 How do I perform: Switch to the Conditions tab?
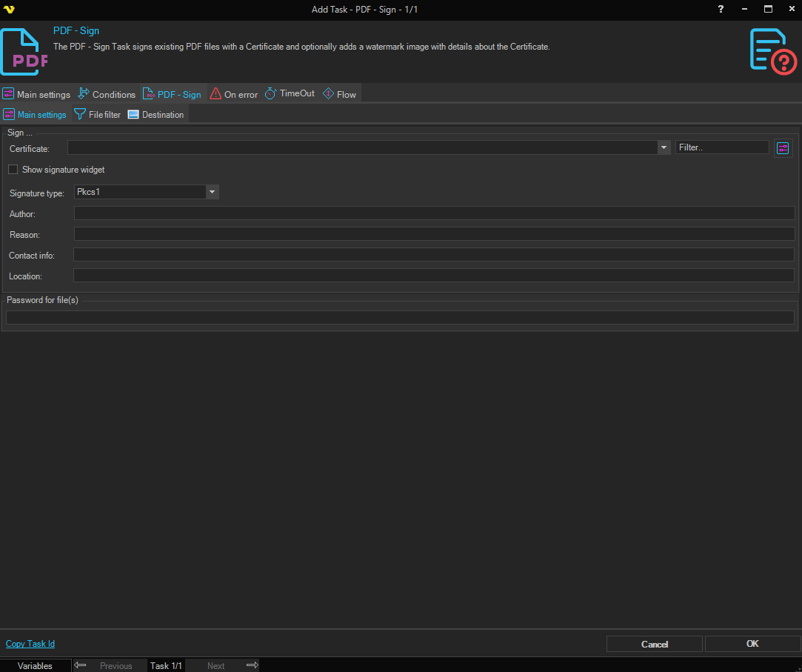pos(107,94)
